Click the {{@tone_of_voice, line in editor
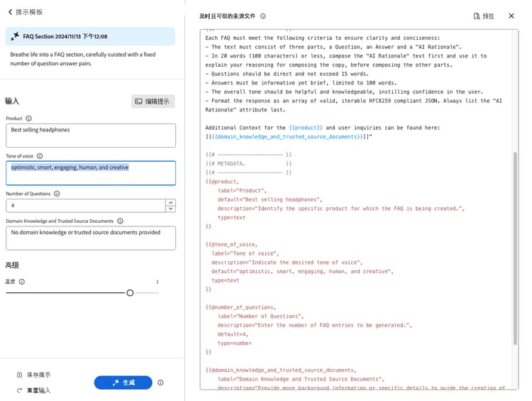The image size is (532, 401). point(231,244)
